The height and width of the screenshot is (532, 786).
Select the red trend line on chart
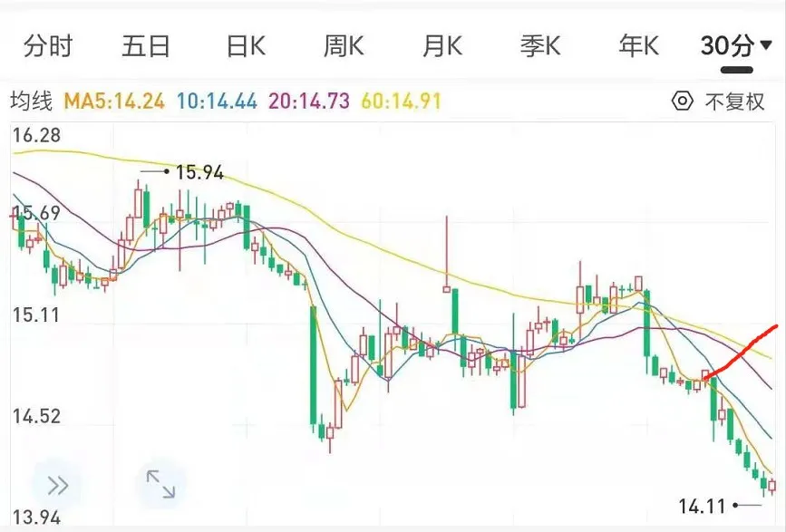[x=743, y=348]
